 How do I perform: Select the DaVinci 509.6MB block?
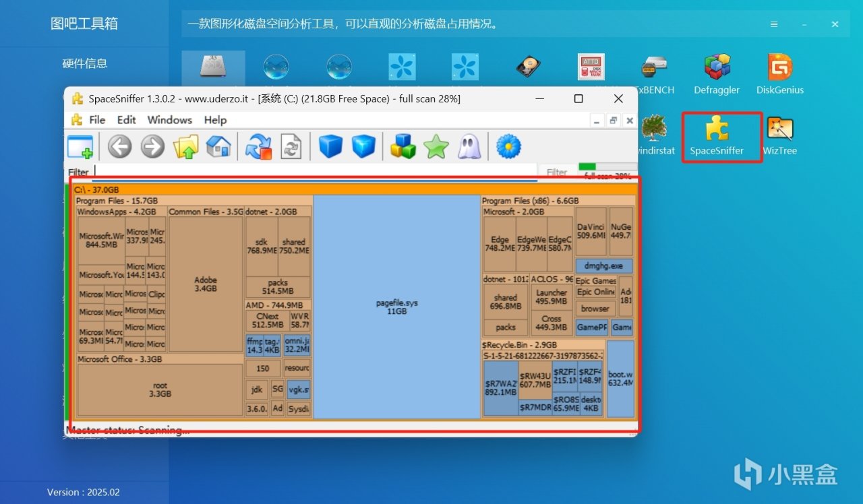coord(591,231)
